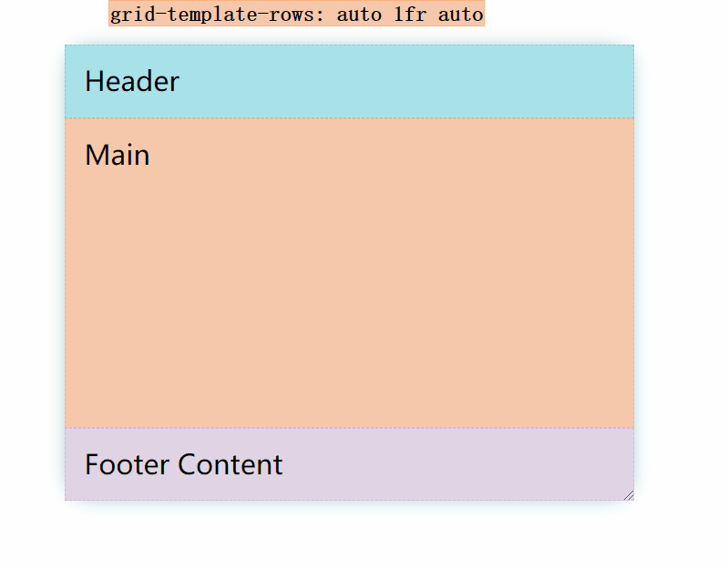Click empty blue area right of Header
The width and height of the screenshot is (728, 569).
pos(408,82)
